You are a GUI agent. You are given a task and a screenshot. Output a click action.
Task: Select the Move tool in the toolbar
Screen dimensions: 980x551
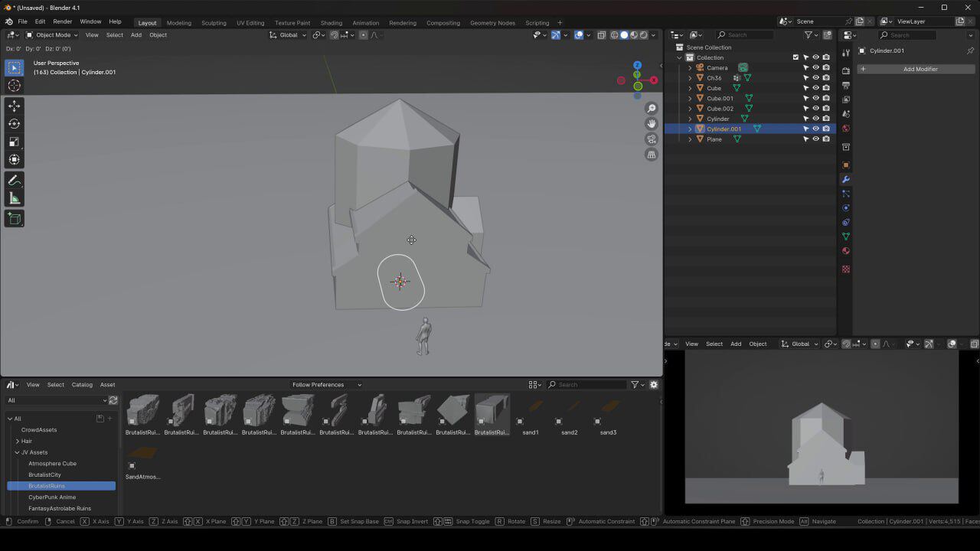click(x=14, y=106)
